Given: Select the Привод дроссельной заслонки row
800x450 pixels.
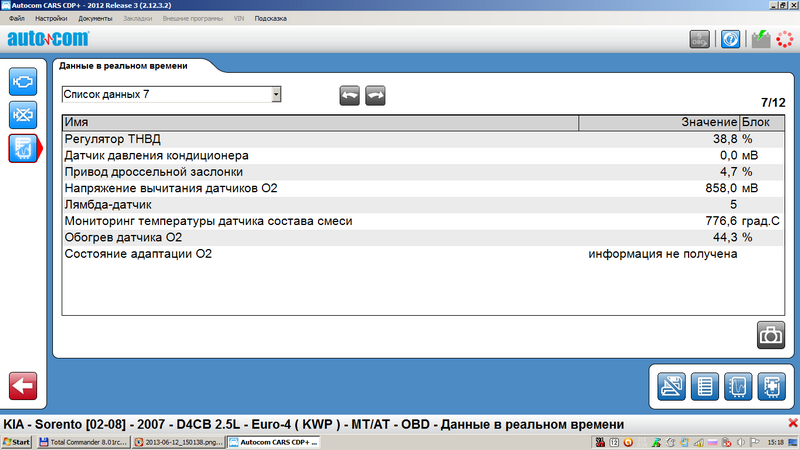Looking at the screenshot, I should coord(423,172).
